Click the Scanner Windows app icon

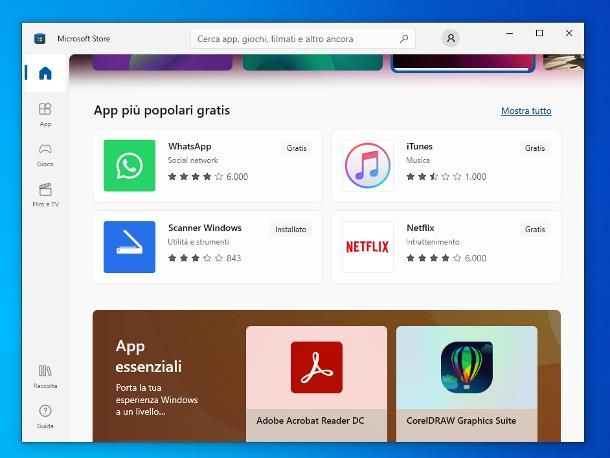pyautogui.click(x=129, y=247)
